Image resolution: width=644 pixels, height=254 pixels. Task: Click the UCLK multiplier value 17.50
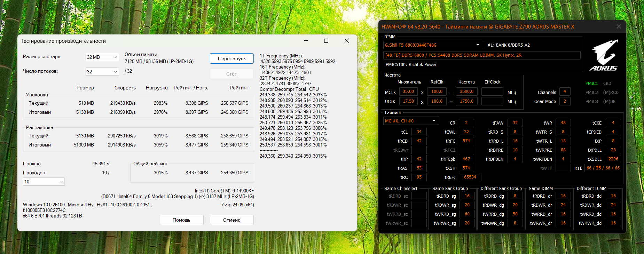pyautogui.click(x=408, y=101)
